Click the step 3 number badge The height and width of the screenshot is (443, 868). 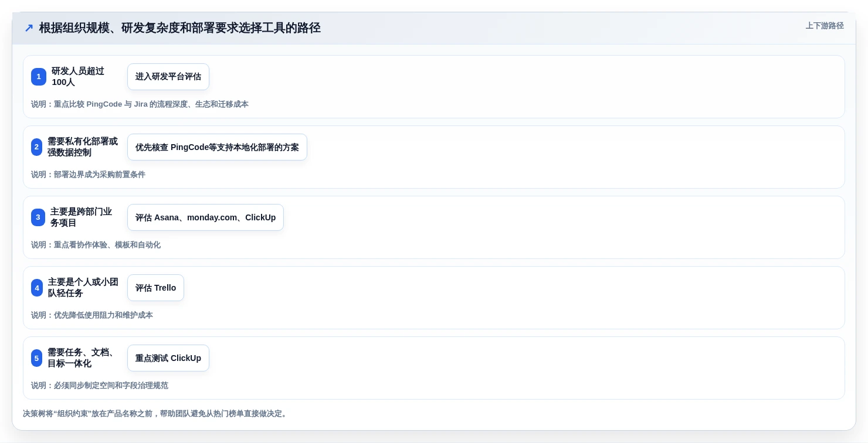(38, 217)
